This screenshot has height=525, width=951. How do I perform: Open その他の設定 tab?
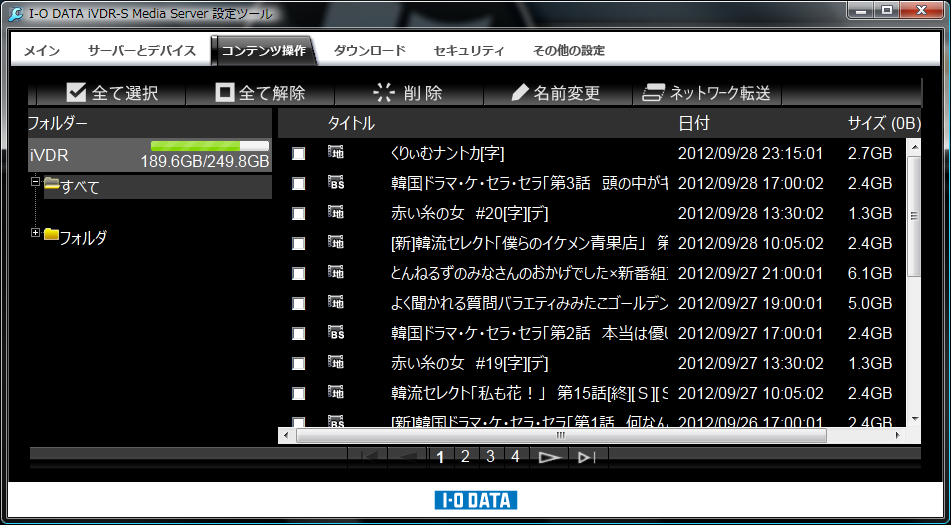(569, 51)
